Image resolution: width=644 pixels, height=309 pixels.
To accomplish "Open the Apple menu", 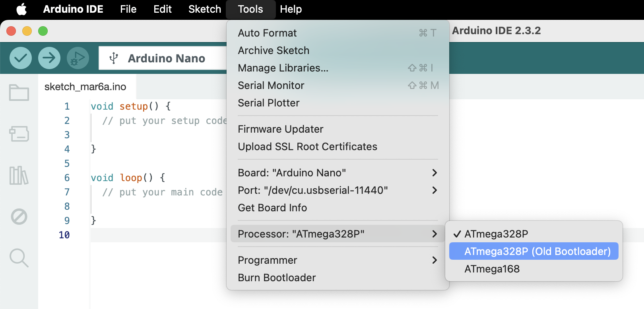I will 22,9.
